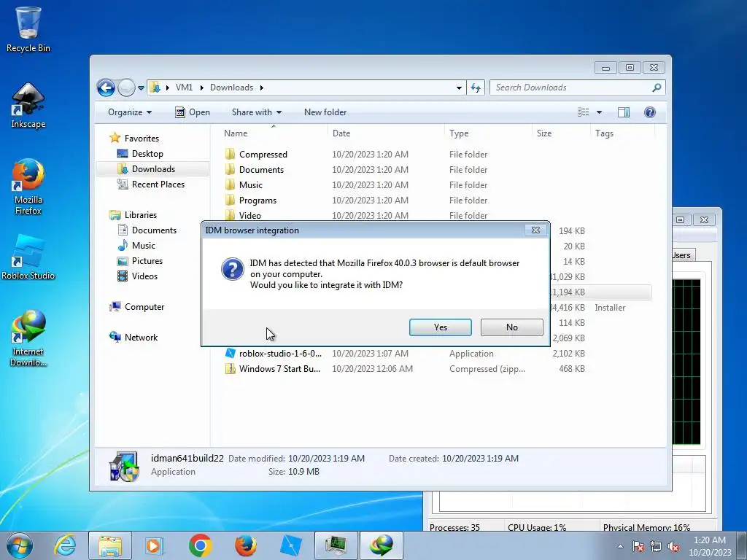Change the view with the views icon
The width and height of the screenshot is (747, 560).
coord(583,112)
